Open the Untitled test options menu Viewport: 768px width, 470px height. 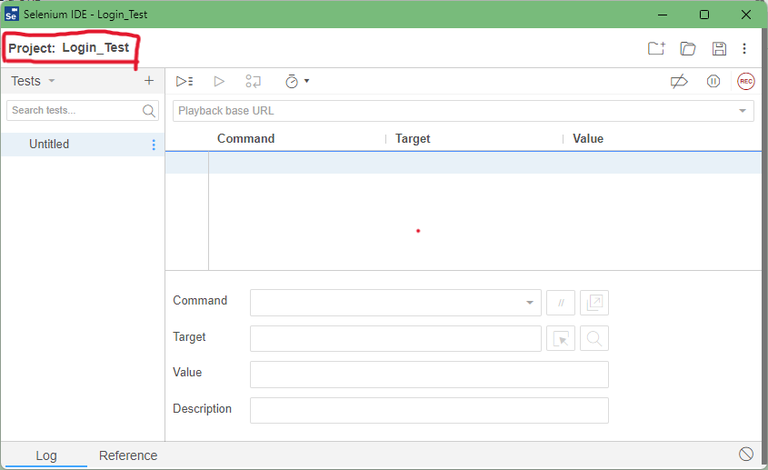[153, 145]
